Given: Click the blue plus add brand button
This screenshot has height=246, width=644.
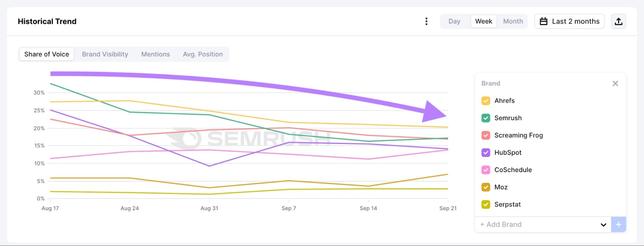Looking at the screenshot, I should (618, 224).
